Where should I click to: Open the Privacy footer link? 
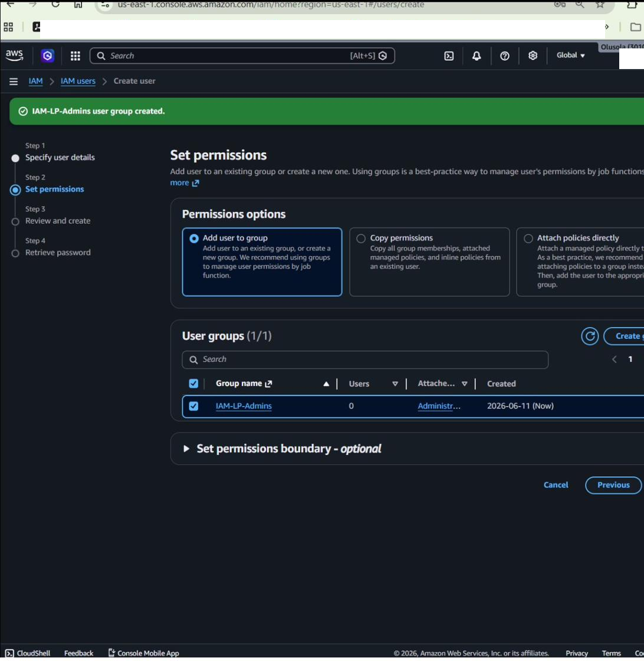pyautogui.click(x=577, y=653)
